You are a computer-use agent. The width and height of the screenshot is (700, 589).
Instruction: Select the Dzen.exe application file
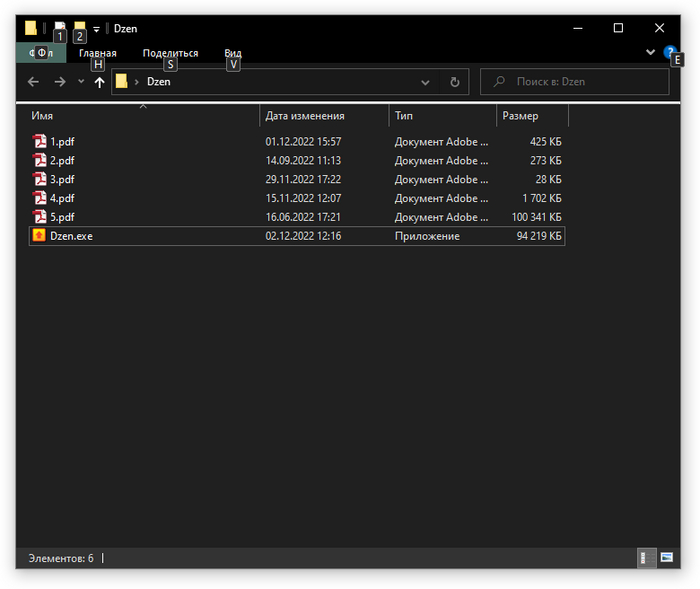click(x=71, y=236)
